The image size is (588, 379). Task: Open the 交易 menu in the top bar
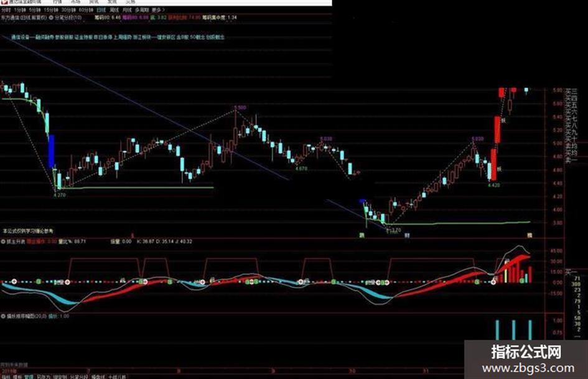click(131, 2)
